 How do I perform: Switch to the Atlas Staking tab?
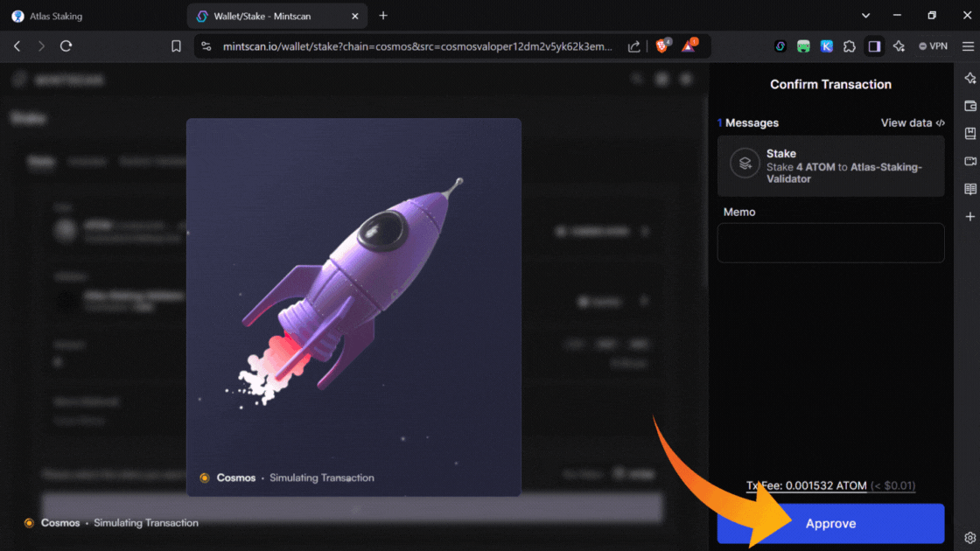pyautogui.click(x=92, y=16)
